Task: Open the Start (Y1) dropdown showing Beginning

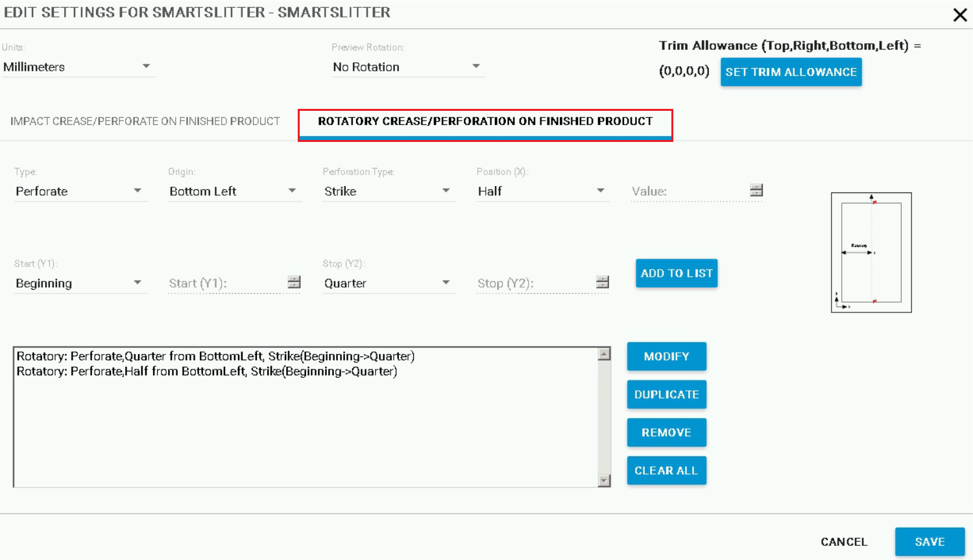Action: (x=80, y=283)
